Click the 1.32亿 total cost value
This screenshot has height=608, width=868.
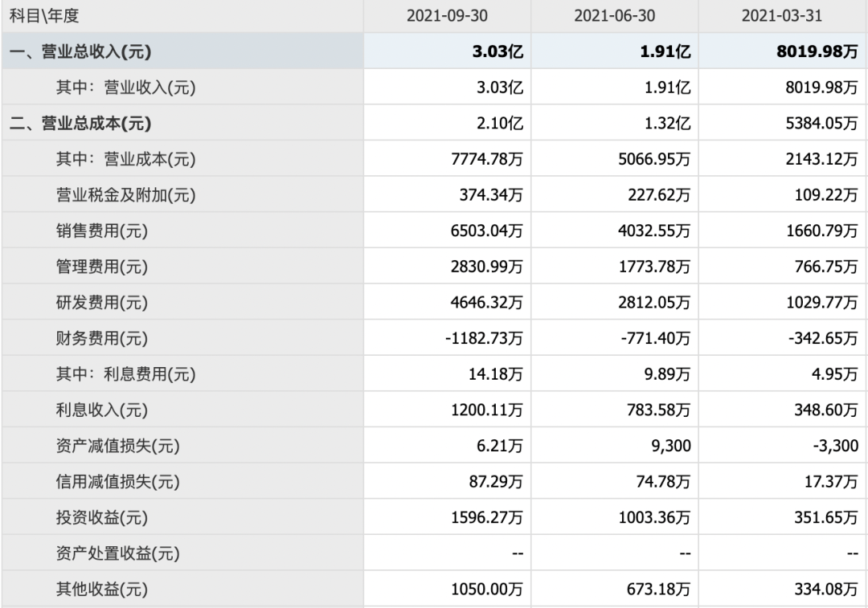668,124
